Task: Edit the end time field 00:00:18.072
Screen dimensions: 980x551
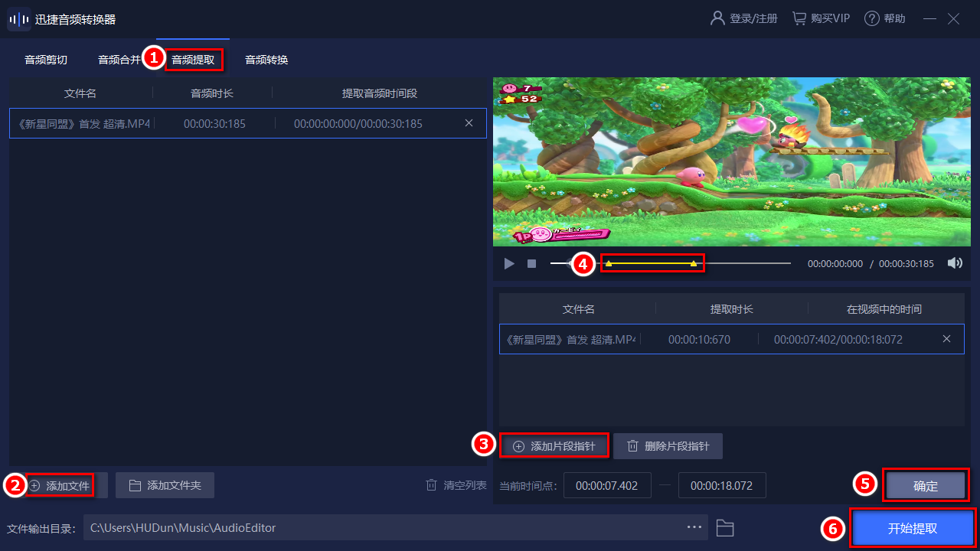Action: tap(722, 485)
